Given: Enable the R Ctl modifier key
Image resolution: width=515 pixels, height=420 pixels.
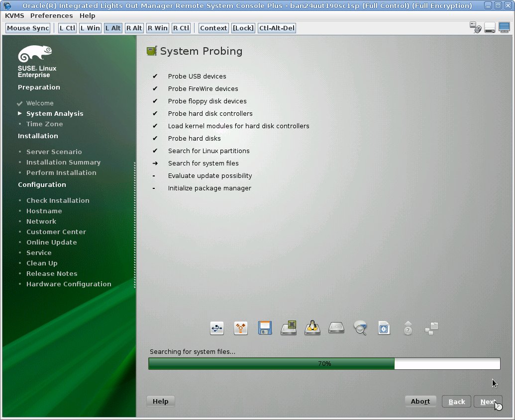Looking at the screenshot, I should pos(181,28).
